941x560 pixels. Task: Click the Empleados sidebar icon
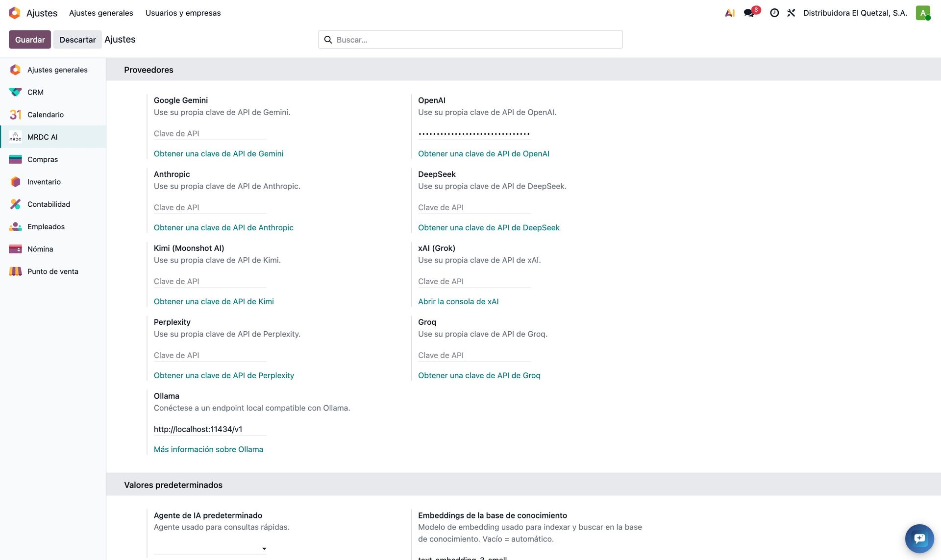click(x=15, y=226)
